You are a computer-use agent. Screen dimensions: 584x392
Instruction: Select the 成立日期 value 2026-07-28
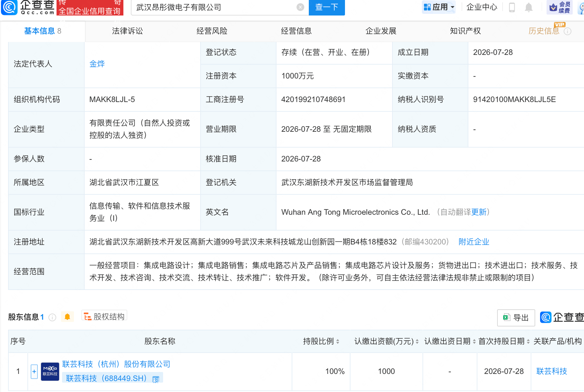click(x=493, y=52)
